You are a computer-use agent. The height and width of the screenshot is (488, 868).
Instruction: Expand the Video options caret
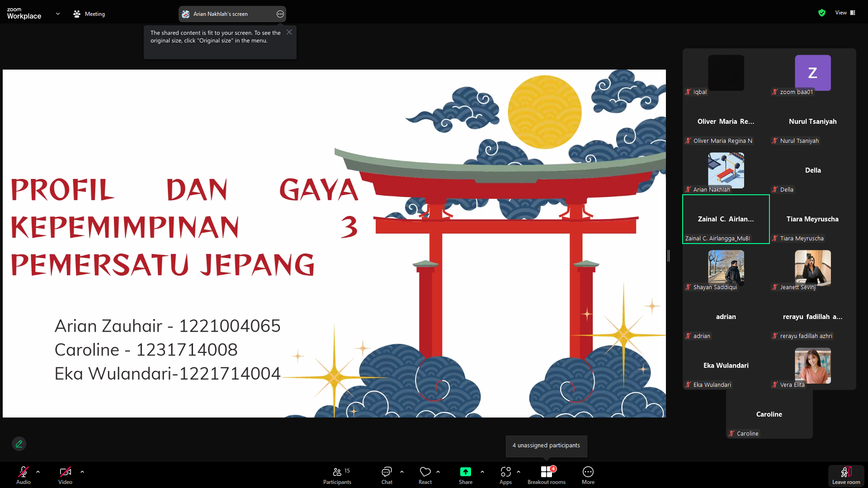(x=82, y=472)
